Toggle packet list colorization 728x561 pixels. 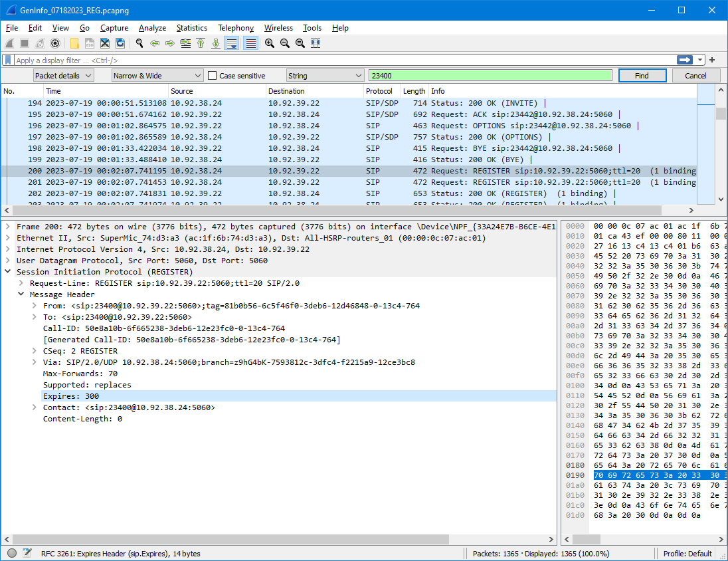(250, 43)
